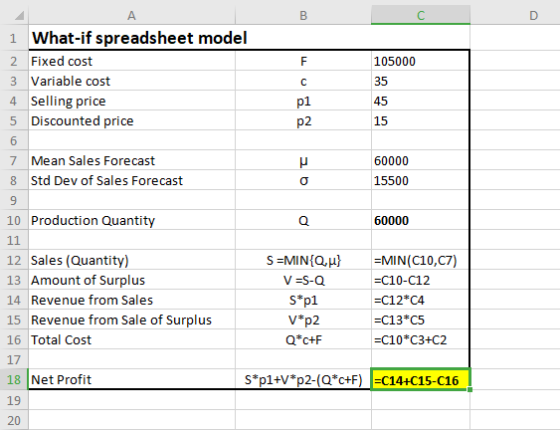
Task: Click the symbol cell 'c'
Action: 303,81
